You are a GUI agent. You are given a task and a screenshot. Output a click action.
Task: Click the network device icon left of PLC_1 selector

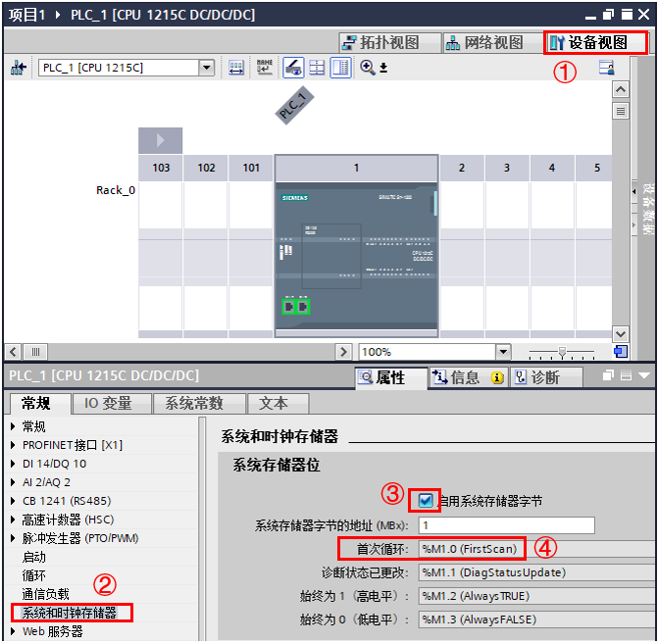tap(18, 67)
